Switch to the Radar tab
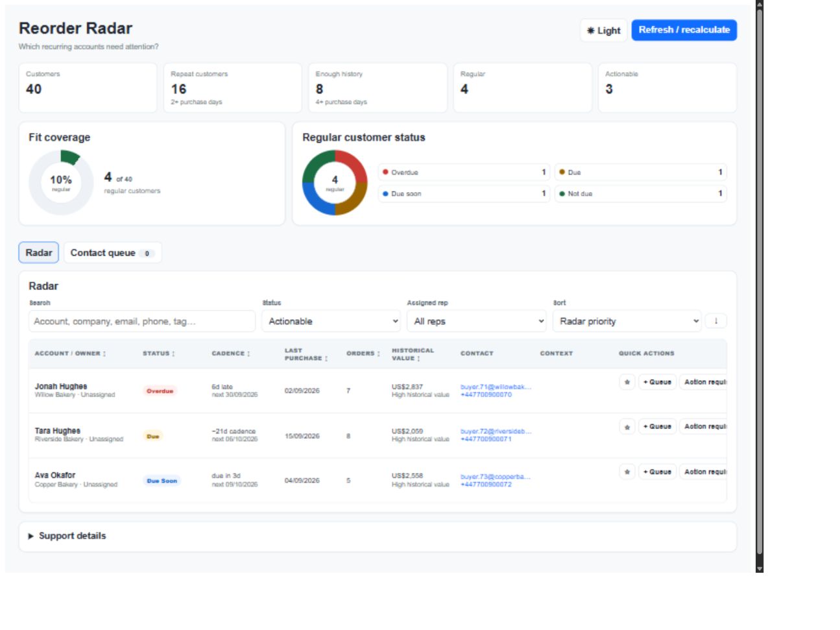This screenshot has width=840, height=630. pyautogui.click(x=39, y=253)
